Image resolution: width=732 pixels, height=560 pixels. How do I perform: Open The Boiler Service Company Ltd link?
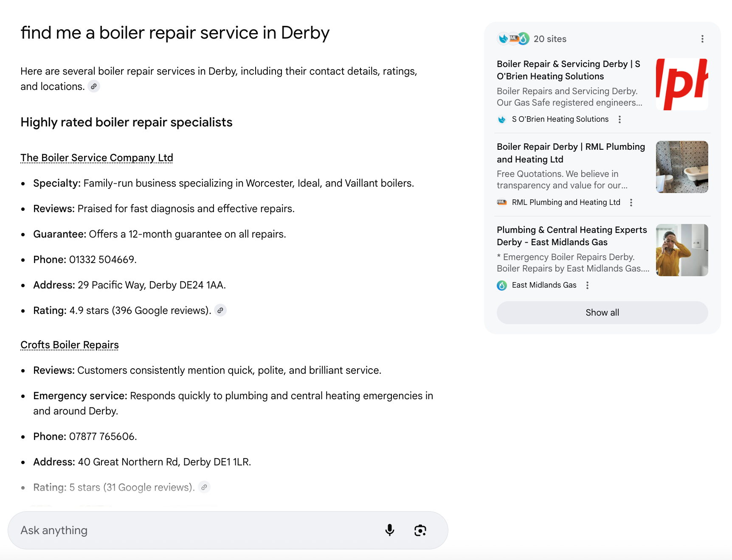coord(97,158)
